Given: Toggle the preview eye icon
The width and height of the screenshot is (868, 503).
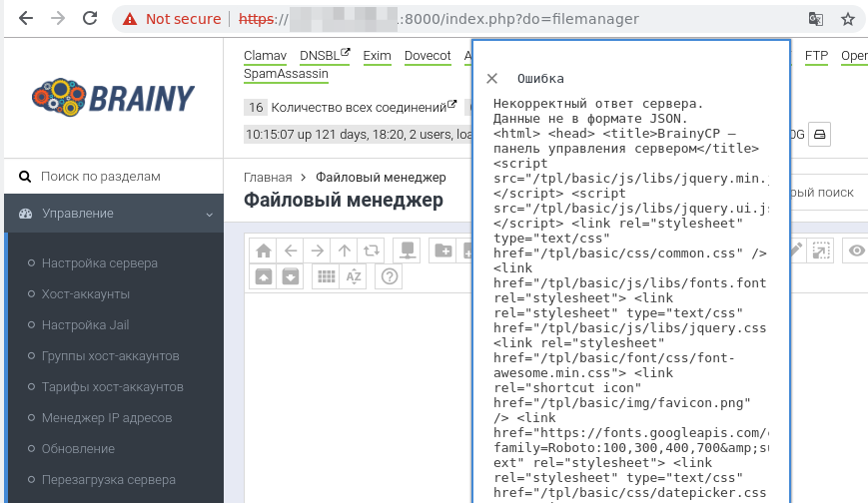Looking at the screenshot, I should coord(856,251).
